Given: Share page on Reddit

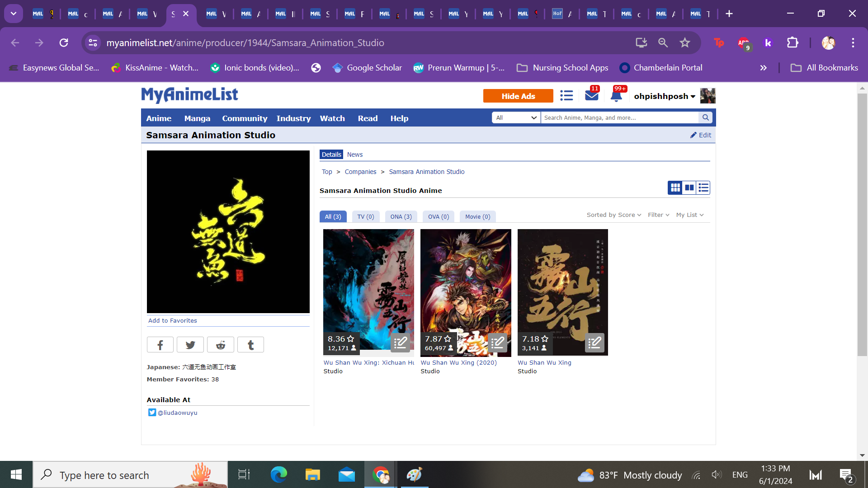Looking at the screenshot, I should [x=221, y=345].
